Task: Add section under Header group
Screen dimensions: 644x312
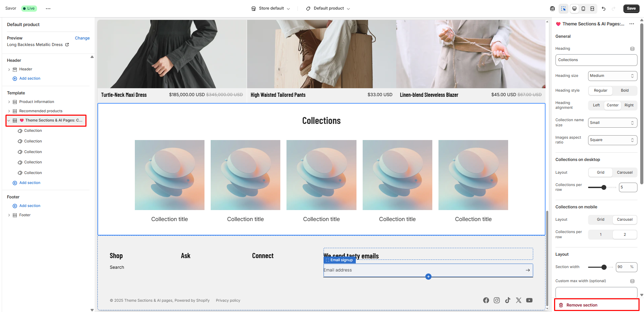Action: tap(26, 79)
